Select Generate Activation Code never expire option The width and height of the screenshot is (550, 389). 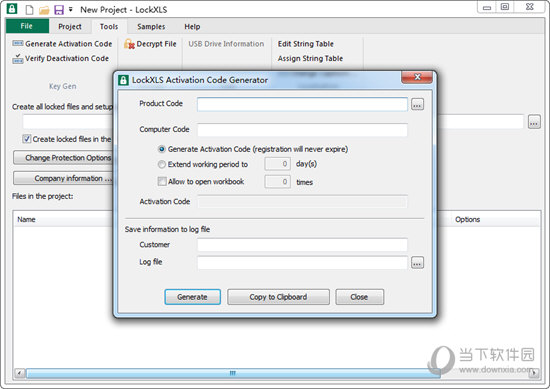pos(162,149)
